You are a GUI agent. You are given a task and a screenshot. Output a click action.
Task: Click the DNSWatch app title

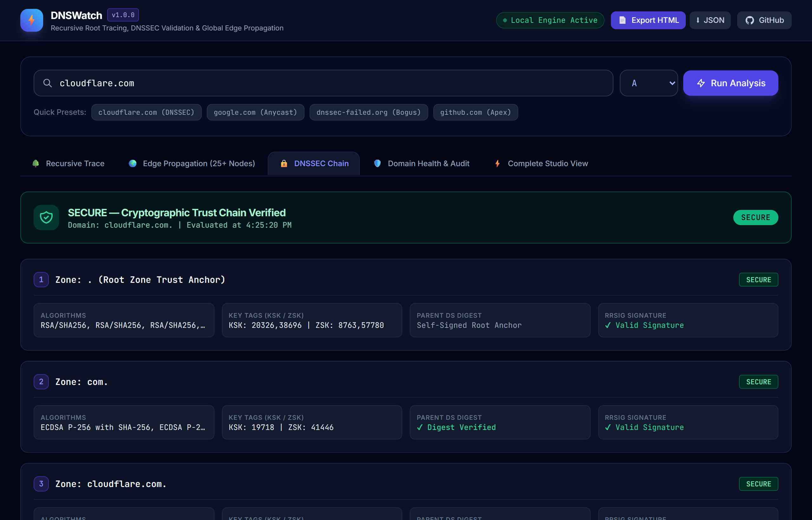[76, 15]
